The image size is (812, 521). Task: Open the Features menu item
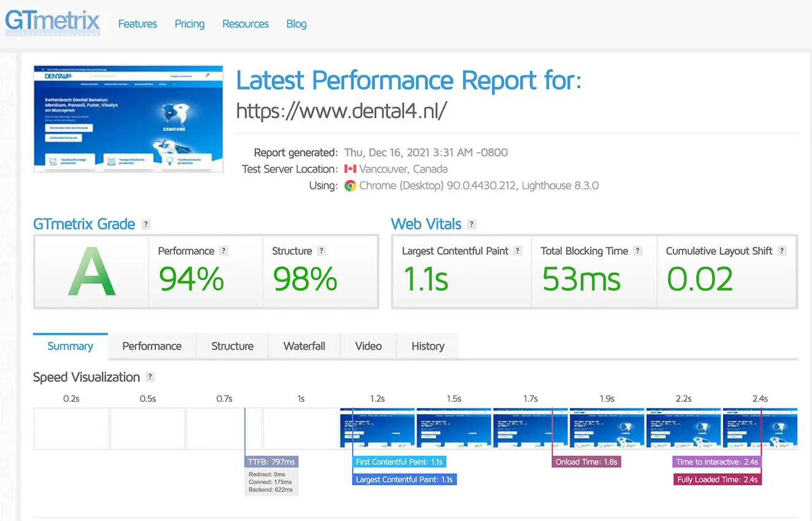click(137, 24)
